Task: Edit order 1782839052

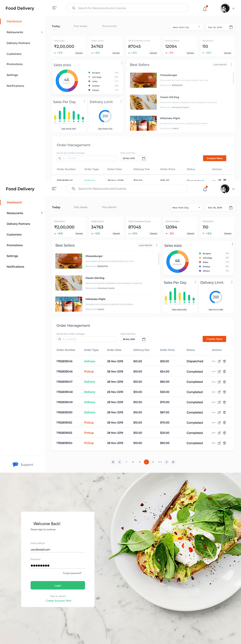Action: (x=219, y=423)
